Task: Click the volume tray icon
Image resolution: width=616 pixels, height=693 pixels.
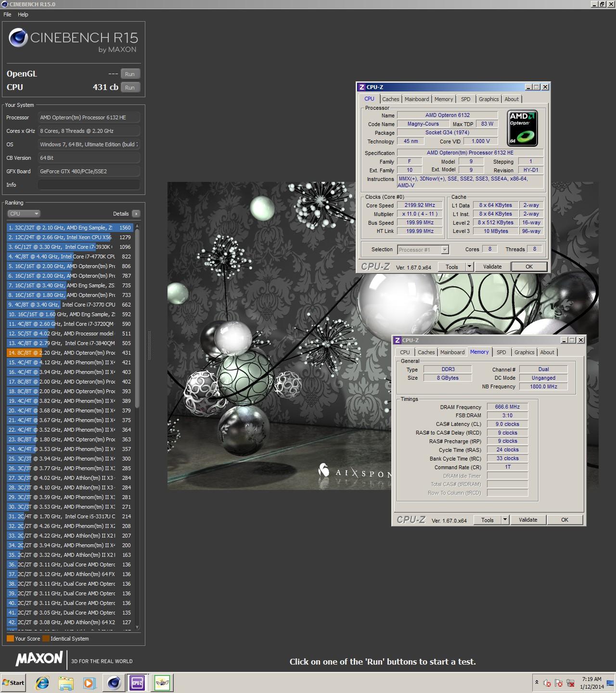Action: tap(547, 683)
